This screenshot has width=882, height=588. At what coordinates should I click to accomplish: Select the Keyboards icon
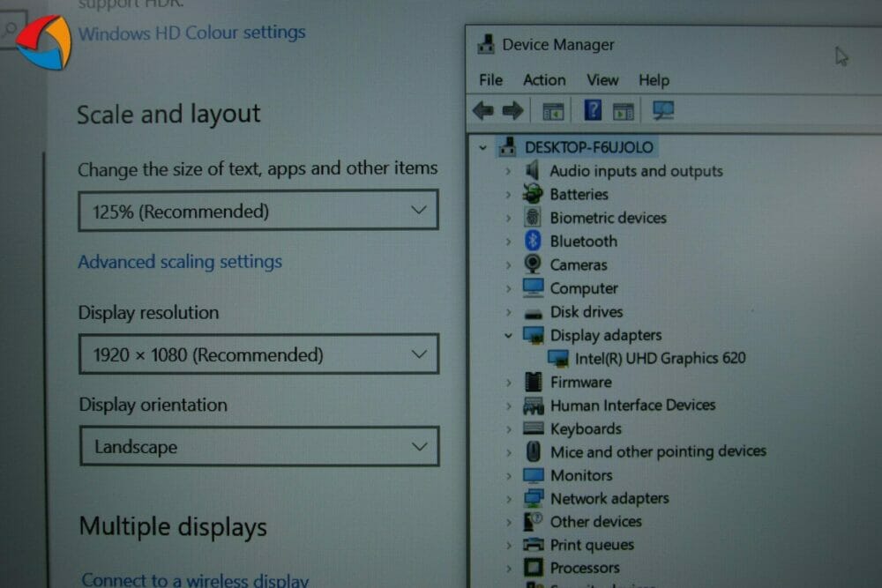[534, 428]
